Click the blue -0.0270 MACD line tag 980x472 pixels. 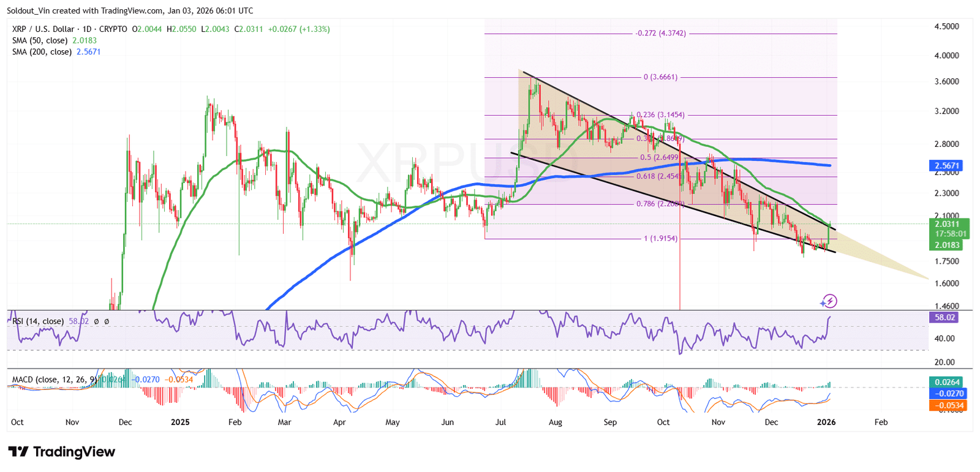pyautogui.click(x=948, y=394)
